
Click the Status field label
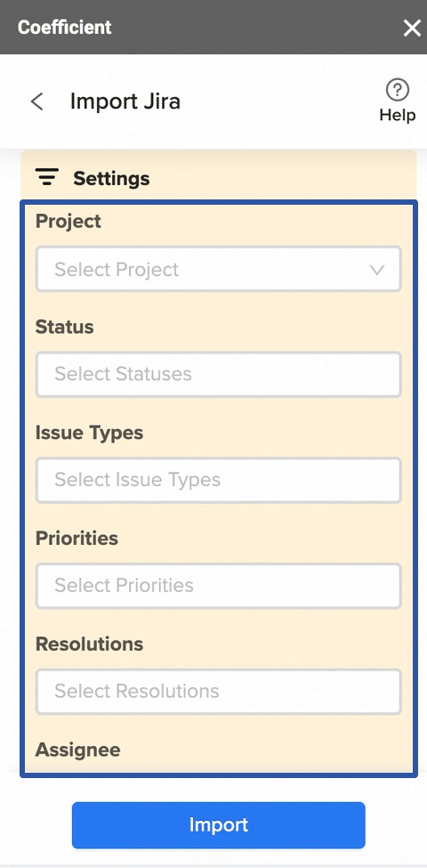(x=64, y=327)
